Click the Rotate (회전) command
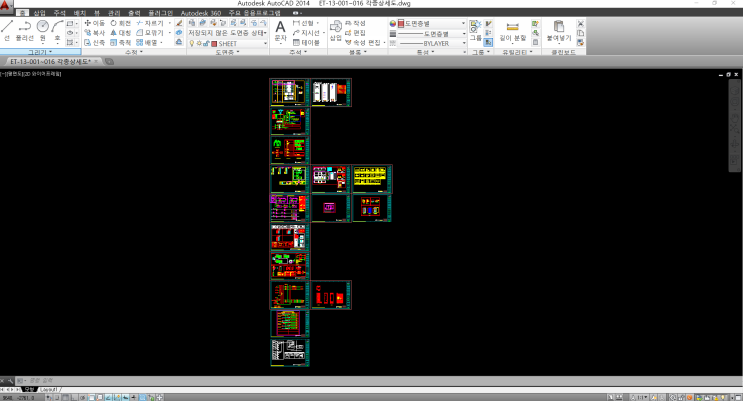Image resolution: width=743 pixels, height=401 pixels. point(120,23)
